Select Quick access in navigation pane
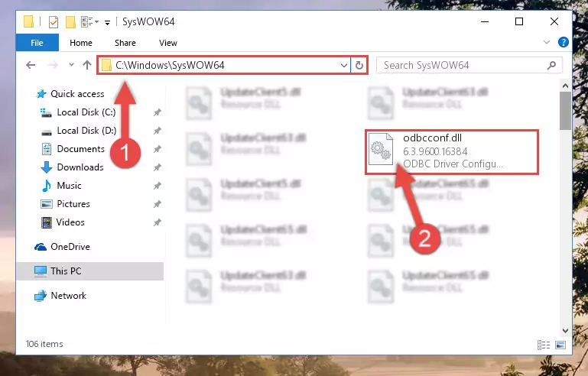 tap(77, 94)
